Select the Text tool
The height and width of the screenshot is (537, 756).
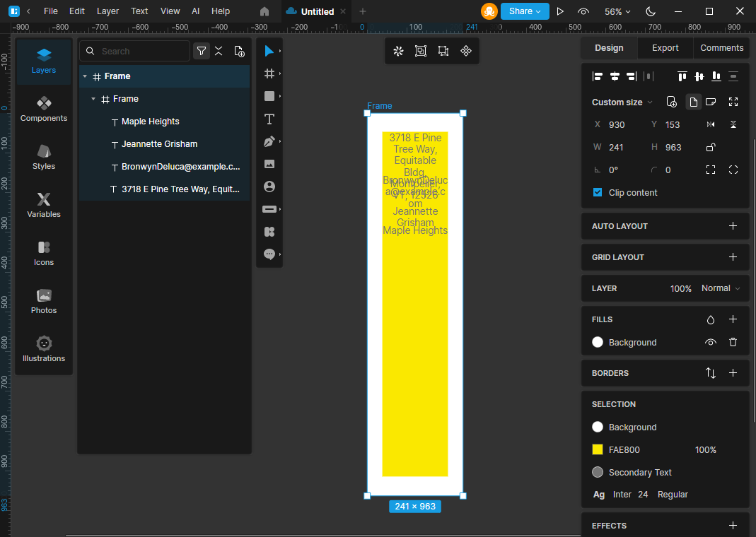point(269,119)
